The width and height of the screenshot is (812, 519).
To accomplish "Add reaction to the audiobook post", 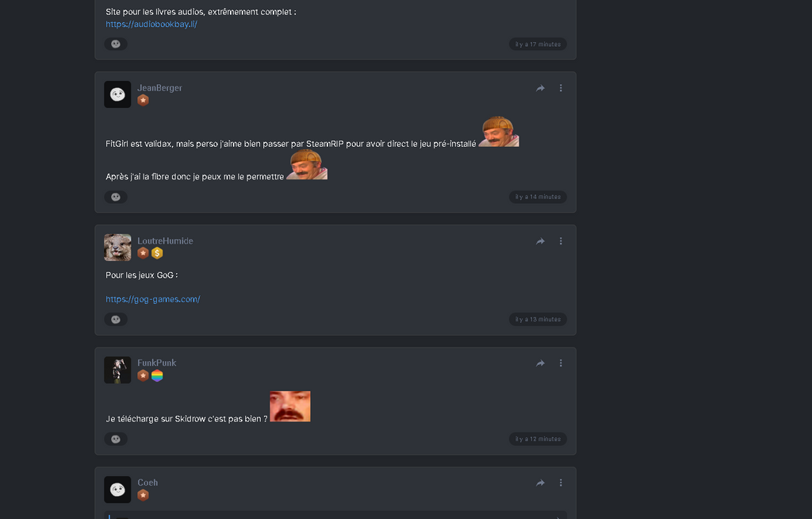I will coord(116,44).
